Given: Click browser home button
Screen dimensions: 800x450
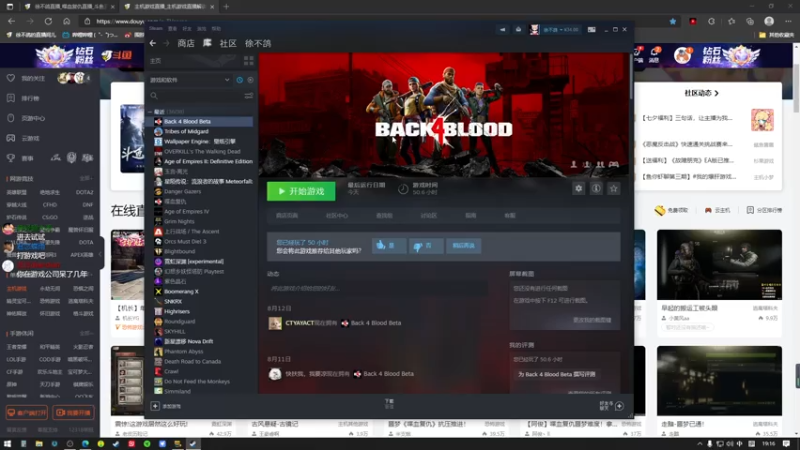Looking at the screenshot, I should click(x=66, y=21).
